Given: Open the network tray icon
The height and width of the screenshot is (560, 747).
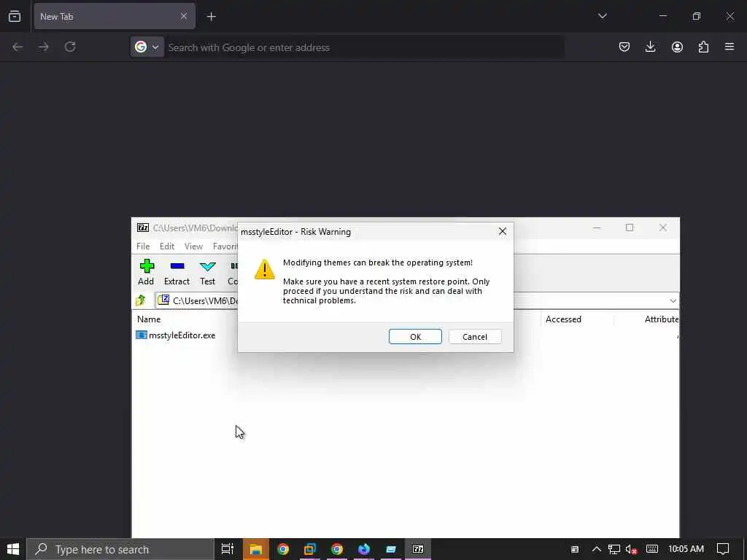Looking at the screenshot, I should coord(614,549).
